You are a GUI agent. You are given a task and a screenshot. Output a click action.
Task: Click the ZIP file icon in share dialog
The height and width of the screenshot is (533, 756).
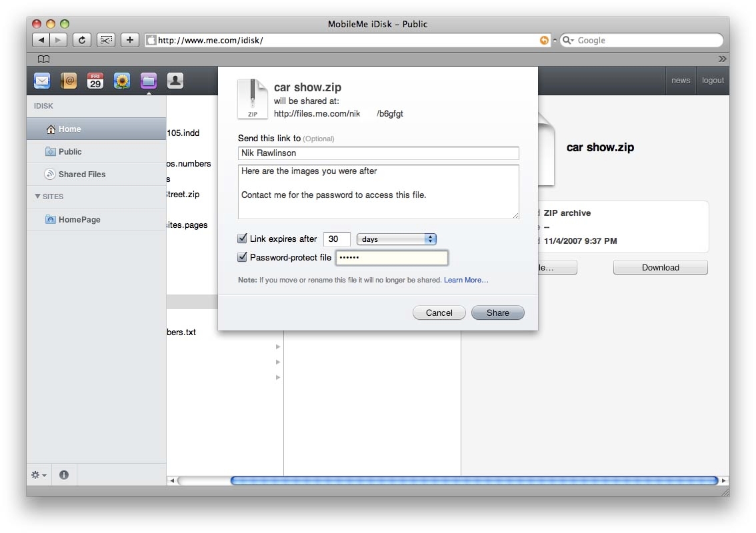click(x=252, y=99)
